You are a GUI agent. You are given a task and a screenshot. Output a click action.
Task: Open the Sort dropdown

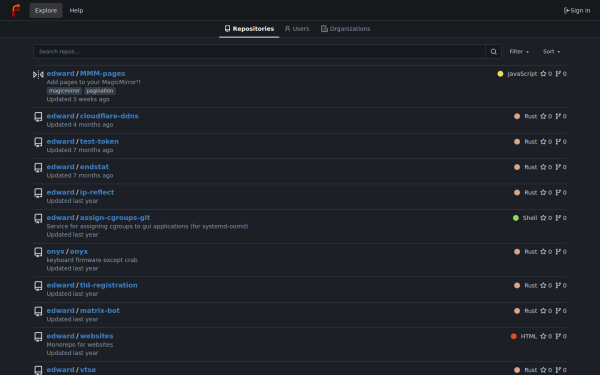551,52
